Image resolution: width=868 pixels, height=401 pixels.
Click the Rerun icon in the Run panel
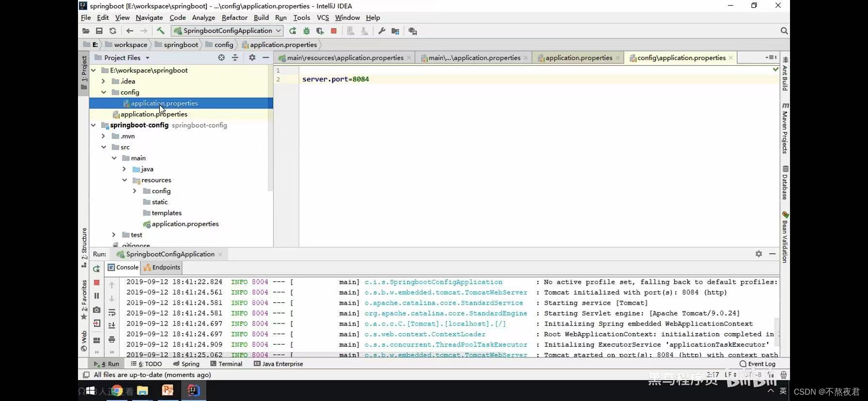[x=96, y=269]
